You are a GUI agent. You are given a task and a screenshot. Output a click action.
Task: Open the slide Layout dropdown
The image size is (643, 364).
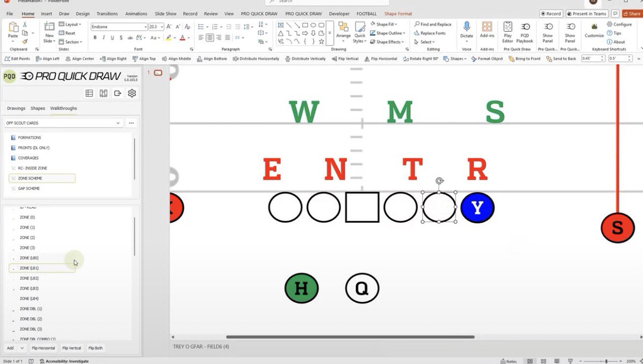coord(70,25)
